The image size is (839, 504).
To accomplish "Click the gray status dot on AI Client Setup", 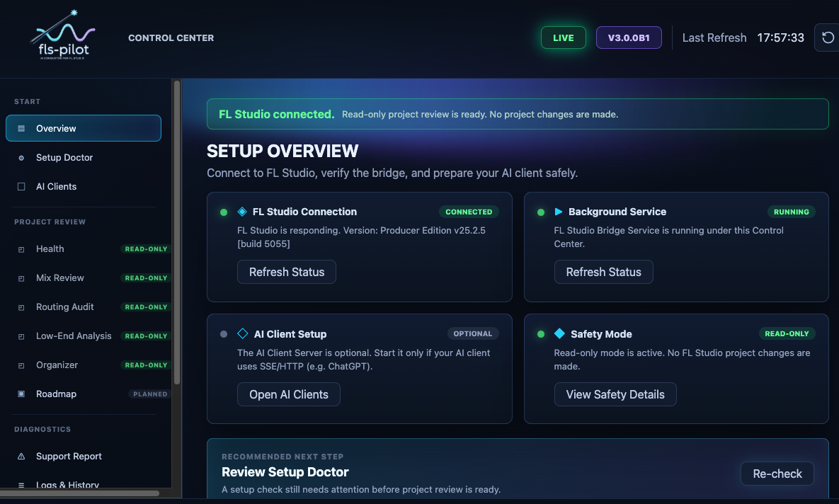I will click(x=224, y=334).
